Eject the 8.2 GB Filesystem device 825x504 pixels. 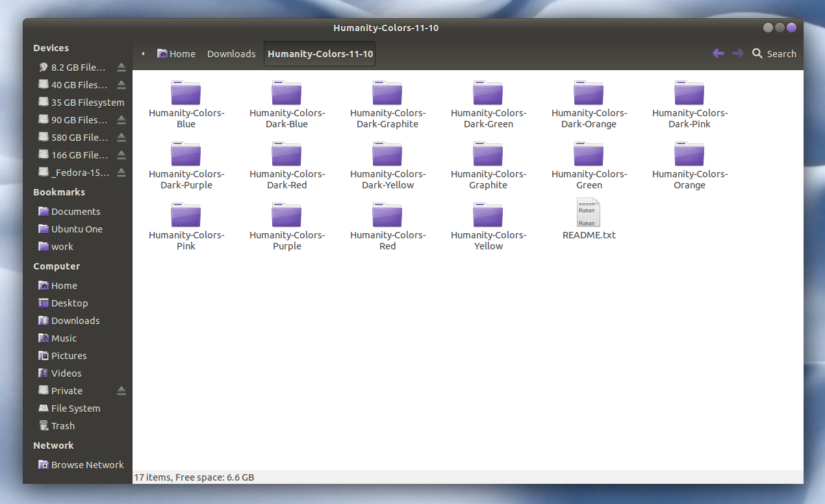121,67
